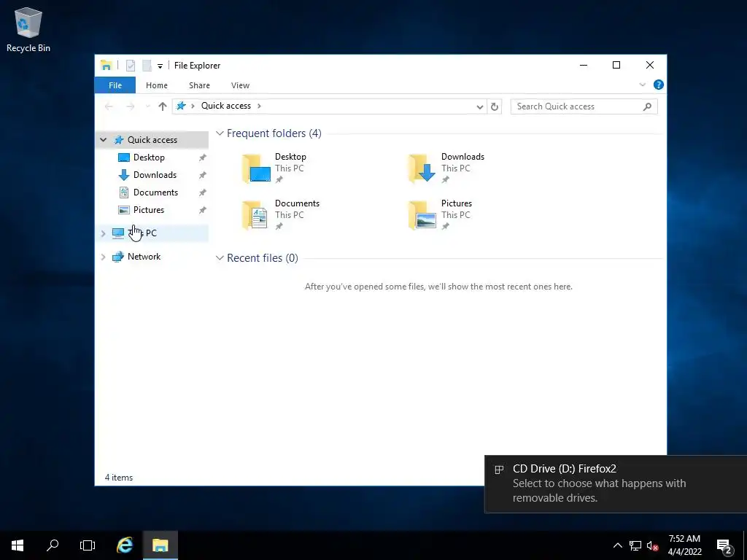Select Quick access in navigation pane
Viewport: 747px width, 560px height.
152,139
